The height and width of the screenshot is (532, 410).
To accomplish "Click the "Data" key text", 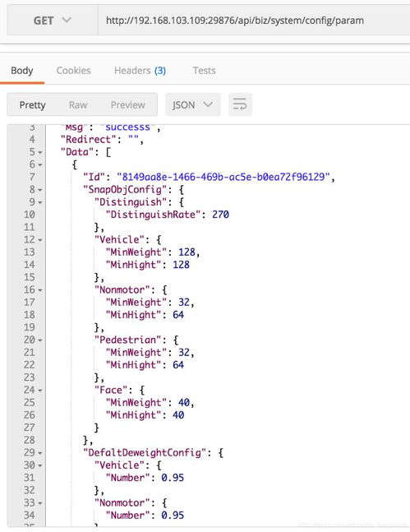I will 77,152.
